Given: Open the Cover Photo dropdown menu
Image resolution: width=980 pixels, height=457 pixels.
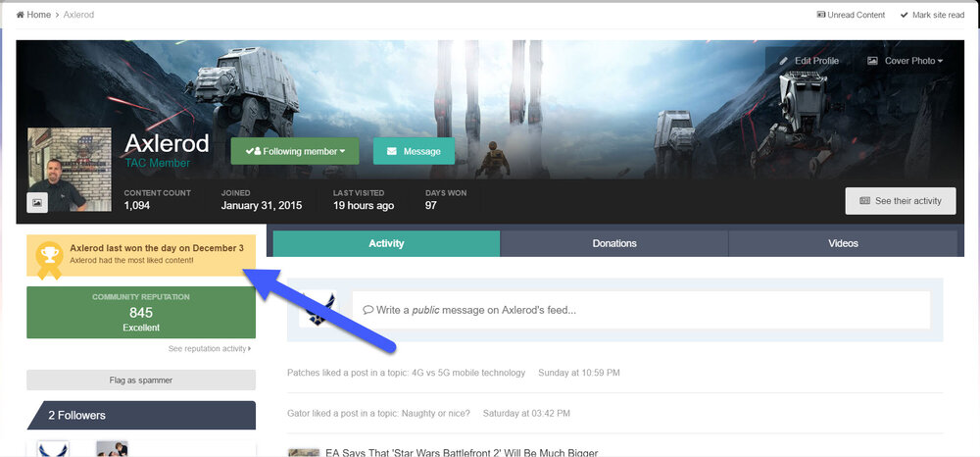Looking at the screenshot, I should (905, 61).
